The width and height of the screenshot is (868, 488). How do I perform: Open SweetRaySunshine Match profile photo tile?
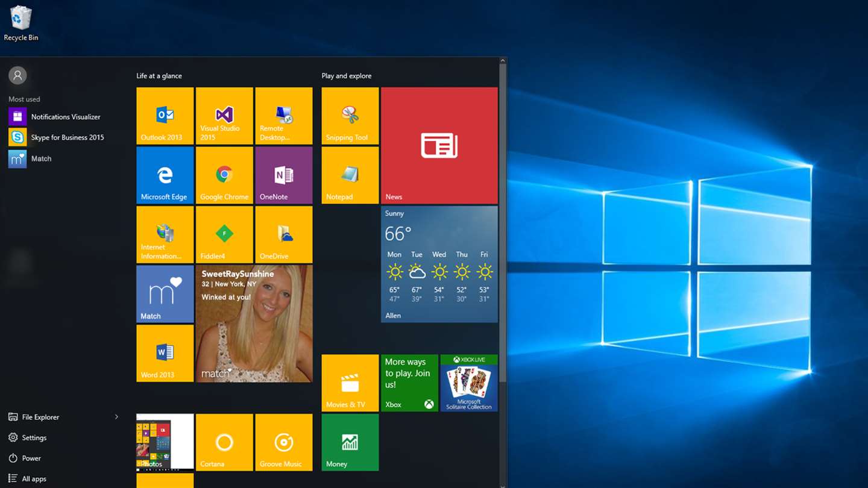[254, 324]
